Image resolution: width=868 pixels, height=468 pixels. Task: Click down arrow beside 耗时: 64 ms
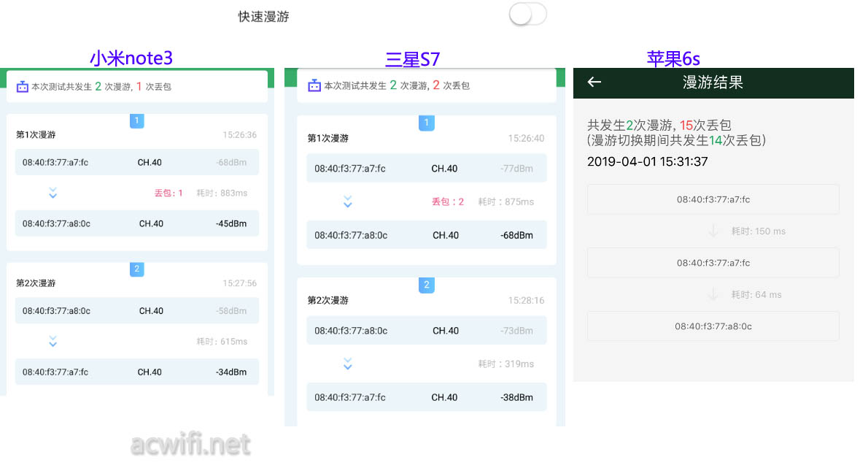pyautogui.click(x=713, y=294)
